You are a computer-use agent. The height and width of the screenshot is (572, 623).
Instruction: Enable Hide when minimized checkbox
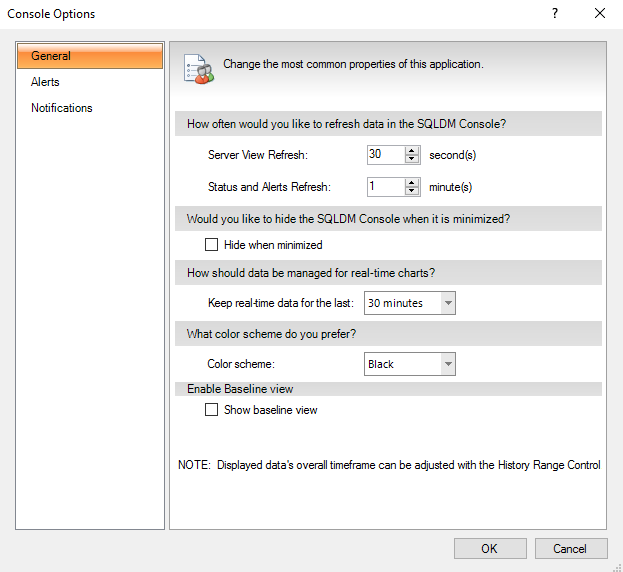coord(211,245)
